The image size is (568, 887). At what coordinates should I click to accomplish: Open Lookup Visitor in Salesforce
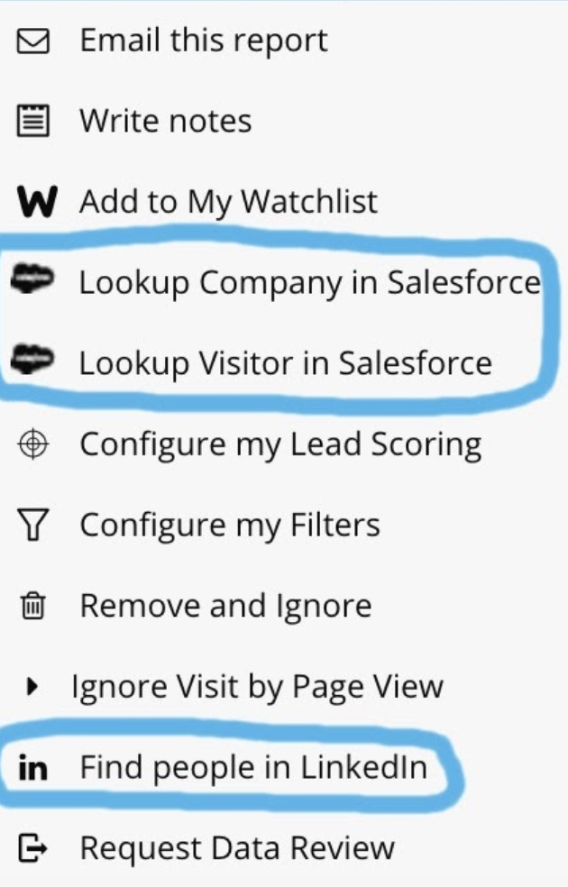click(x=286, y=363)
